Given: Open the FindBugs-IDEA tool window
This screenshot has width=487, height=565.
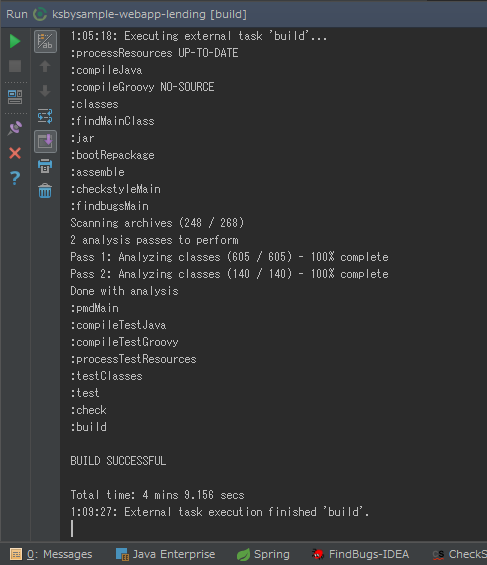Looking at the screenshot, I should coord(361,554).
